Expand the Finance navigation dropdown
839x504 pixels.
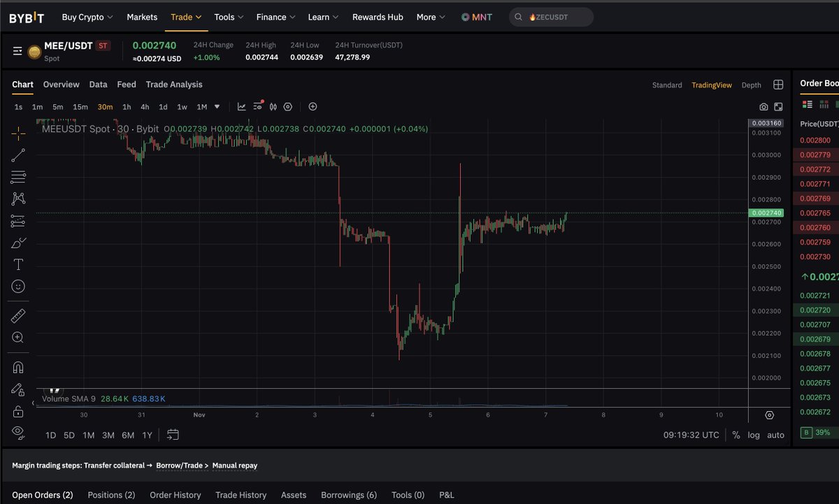pyautogui.click(x=275, y=17)
